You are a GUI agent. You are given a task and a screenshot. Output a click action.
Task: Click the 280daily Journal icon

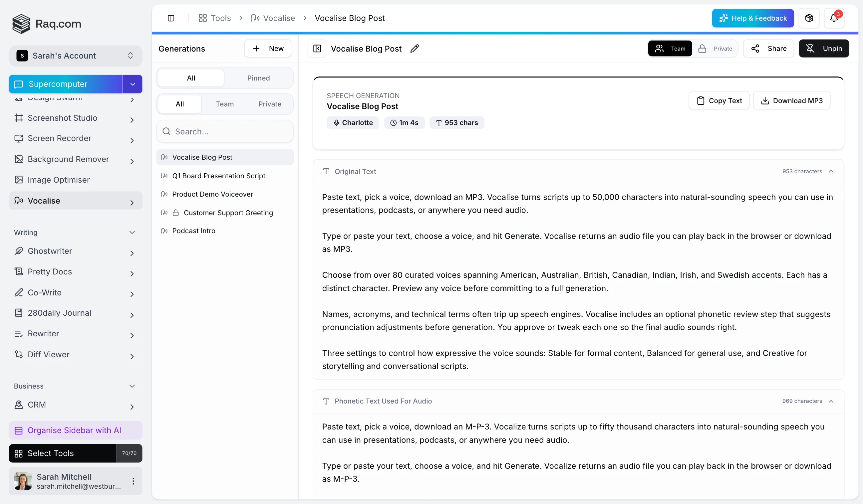(19, 313)
